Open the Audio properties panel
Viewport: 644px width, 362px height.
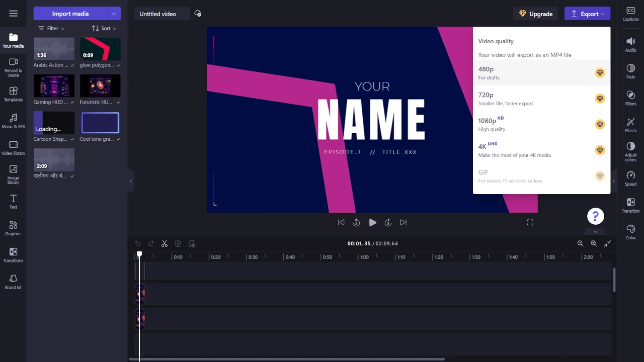point(630,45)
